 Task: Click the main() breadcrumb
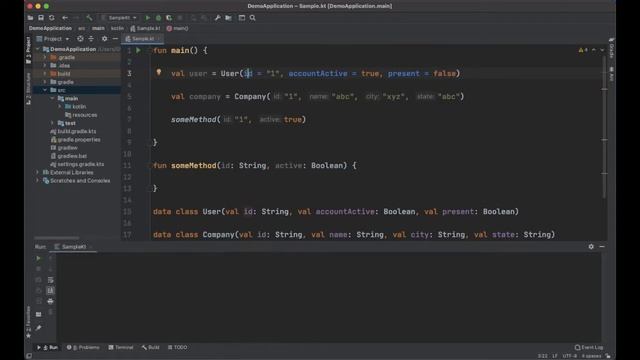pos(178,29)
